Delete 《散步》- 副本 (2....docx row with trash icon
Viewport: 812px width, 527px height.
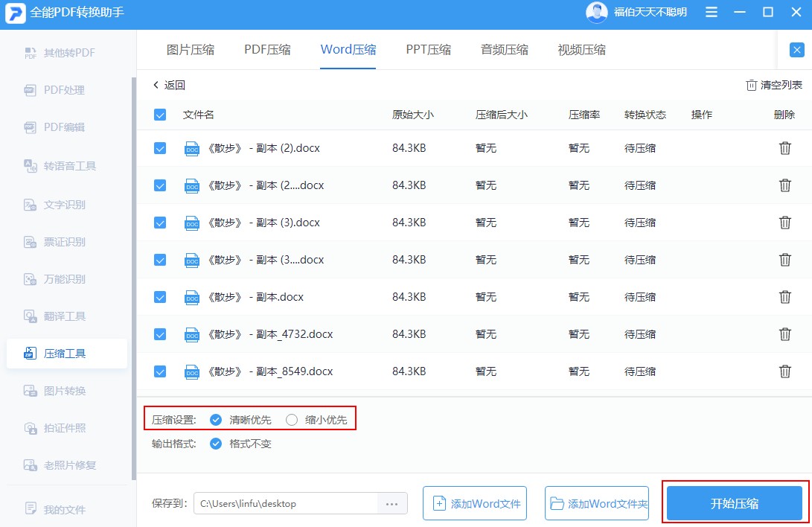click(x=785, y=185)
